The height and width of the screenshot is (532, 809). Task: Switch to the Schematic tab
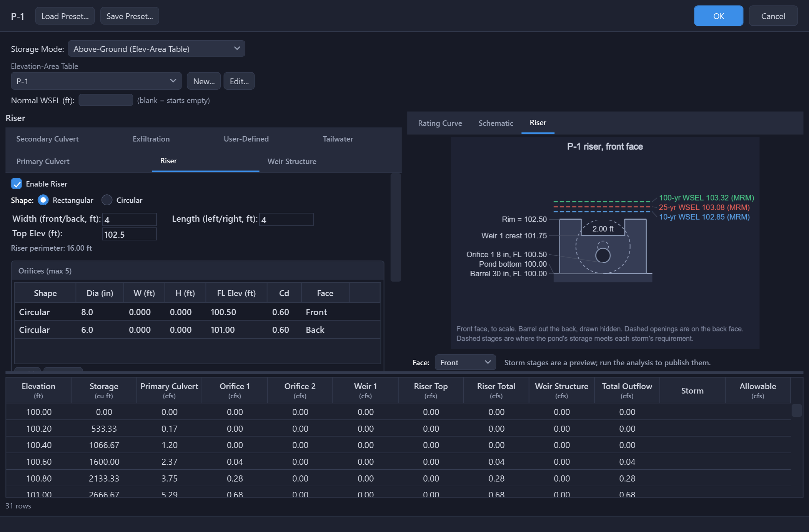495,123
